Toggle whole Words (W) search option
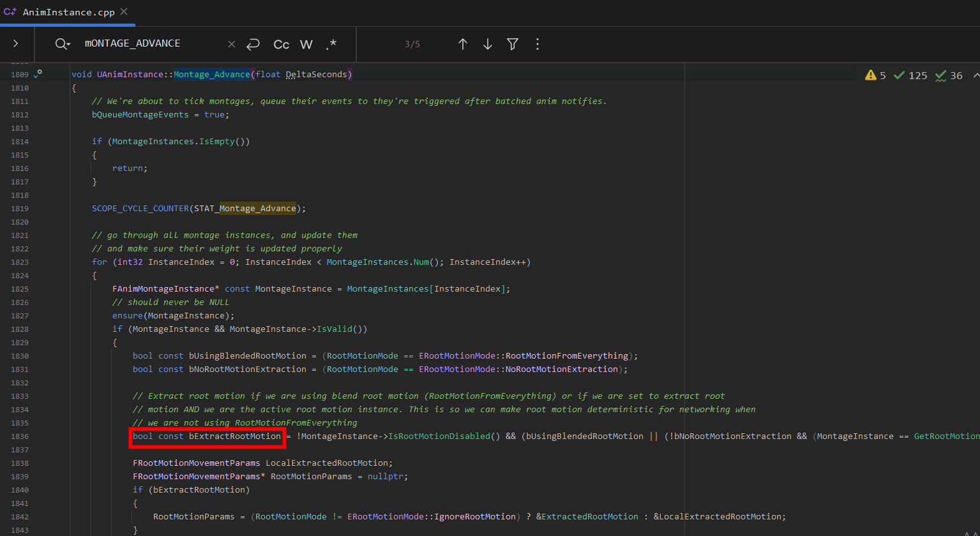Screen dimensions: 980x536 point(306,44)
